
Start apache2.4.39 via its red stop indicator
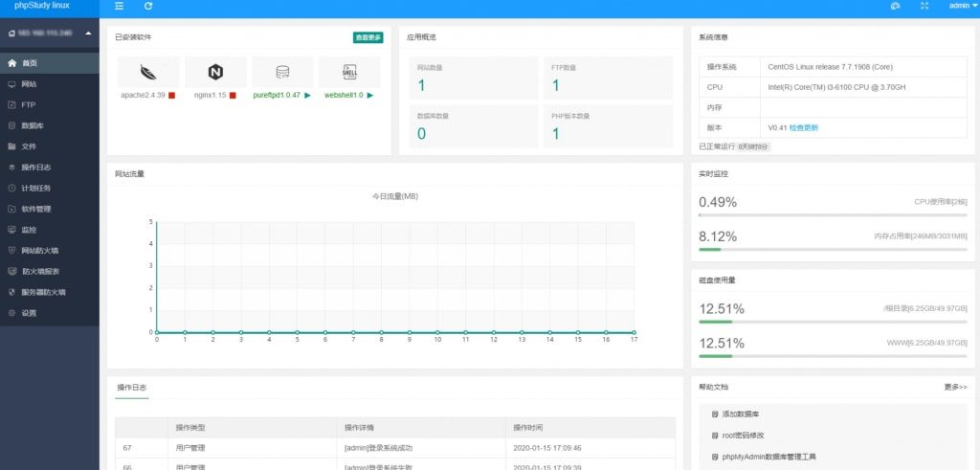(171, 96)
